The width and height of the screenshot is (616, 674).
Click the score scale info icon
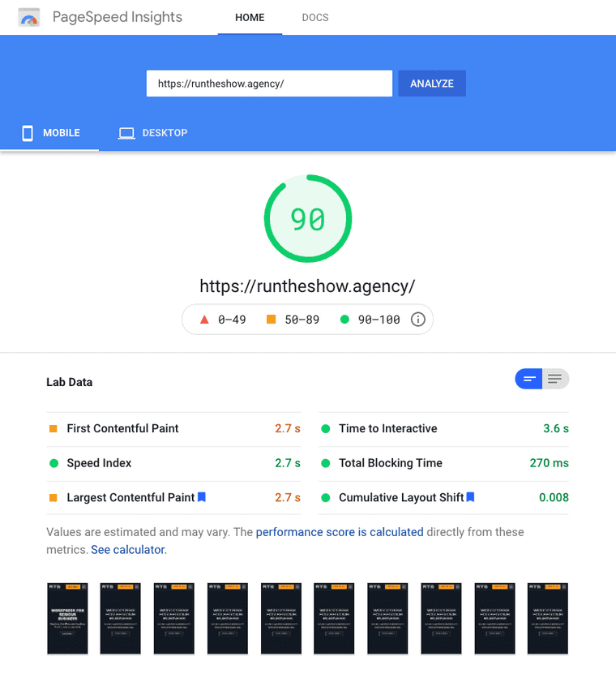pos(418,320)
